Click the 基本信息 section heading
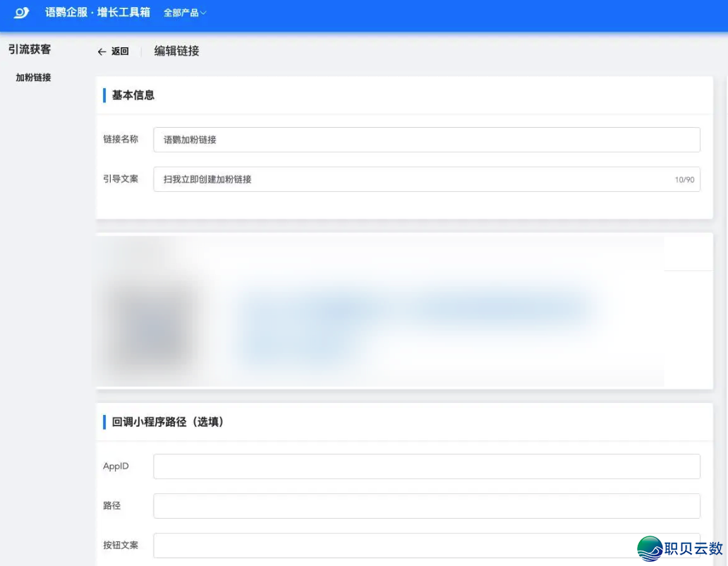The width and height of the screenshot is (728, 566). tap(133, 95)
